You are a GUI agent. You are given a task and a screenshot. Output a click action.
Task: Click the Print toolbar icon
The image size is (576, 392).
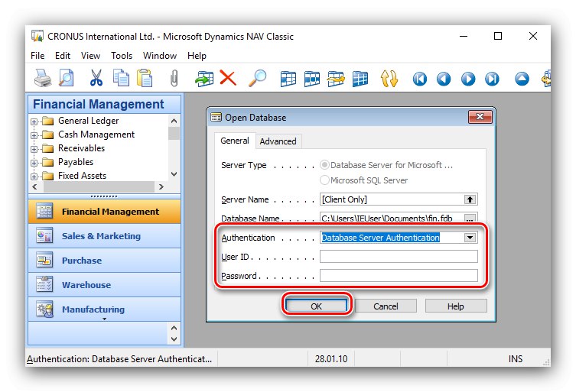(43, 78)
